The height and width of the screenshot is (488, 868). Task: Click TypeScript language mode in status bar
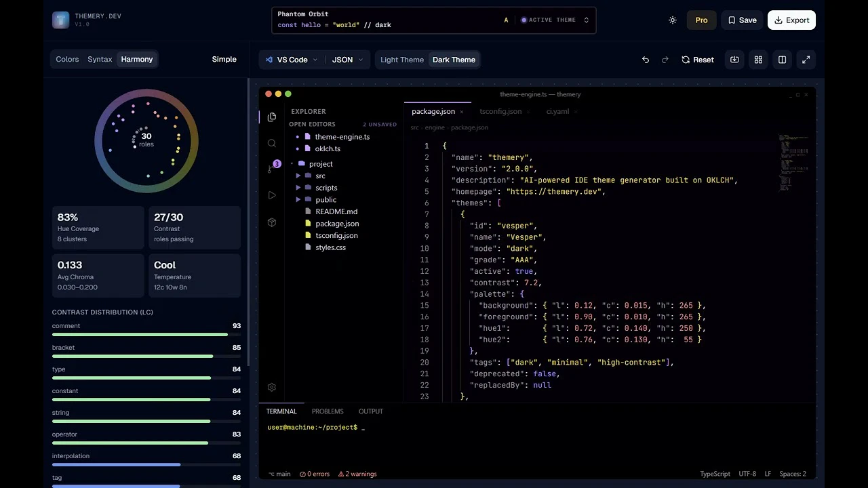pyautogui.click(x=715, y=474)
